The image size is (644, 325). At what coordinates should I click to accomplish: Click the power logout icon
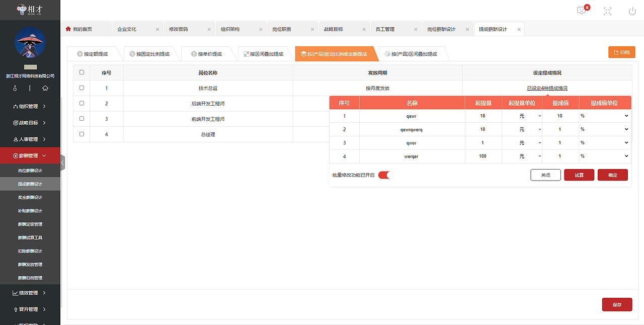(632, 11)
